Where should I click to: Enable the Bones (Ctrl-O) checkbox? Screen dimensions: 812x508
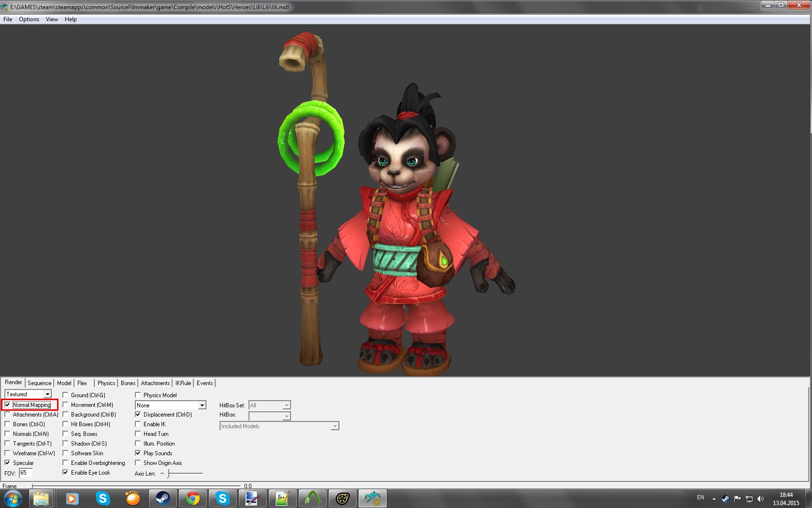(x=7, y=424)
